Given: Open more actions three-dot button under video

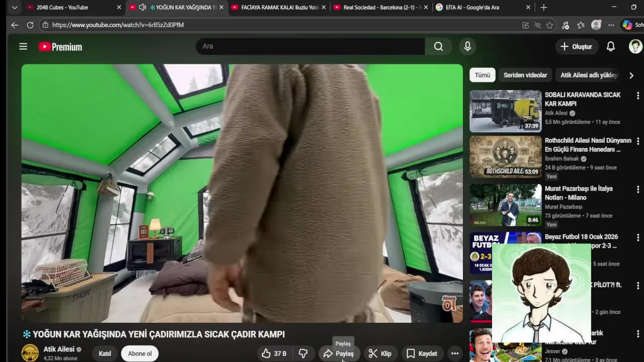Looking at the screenshot, I should pos(455,353).
